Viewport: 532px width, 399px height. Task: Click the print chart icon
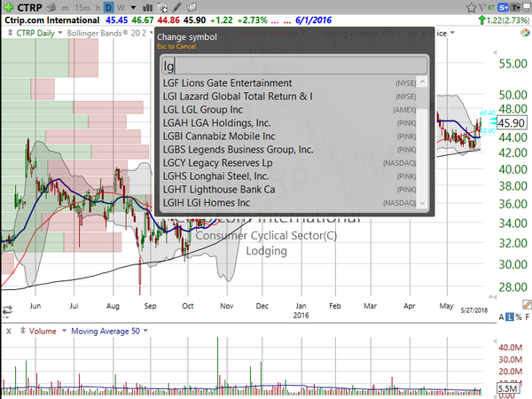click(x=51, y=7)
